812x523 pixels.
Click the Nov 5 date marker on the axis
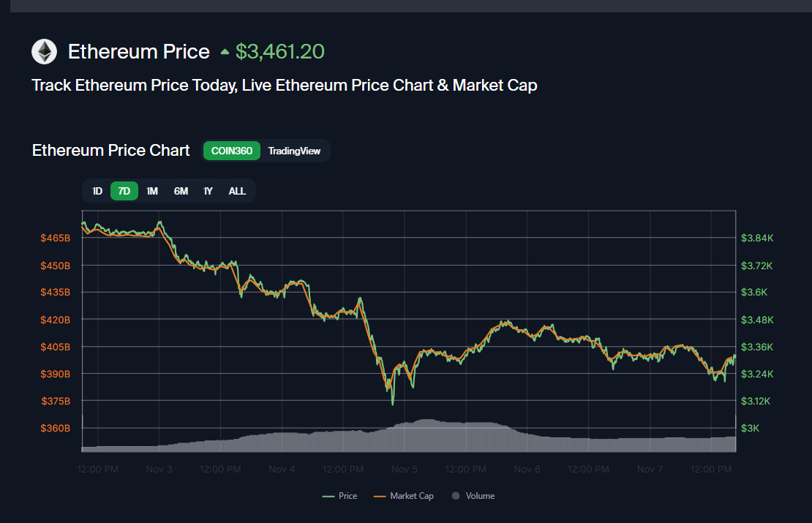[405, 469]
